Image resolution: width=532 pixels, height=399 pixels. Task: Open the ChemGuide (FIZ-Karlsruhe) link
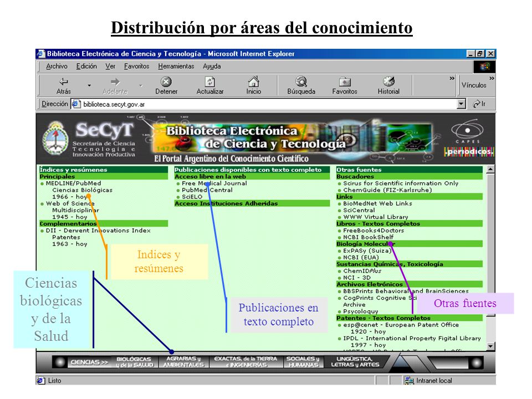tap(387, 190)
